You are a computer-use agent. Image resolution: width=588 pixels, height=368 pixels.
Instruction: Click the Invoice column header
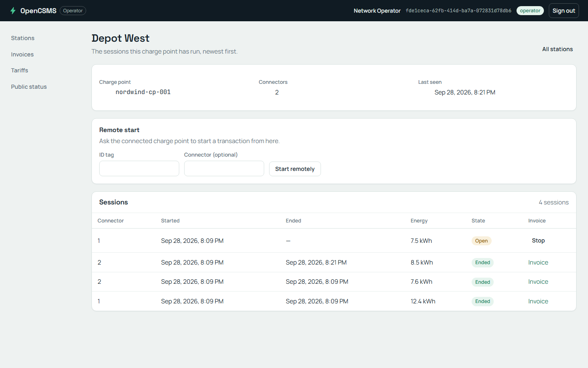pos(537,221)
